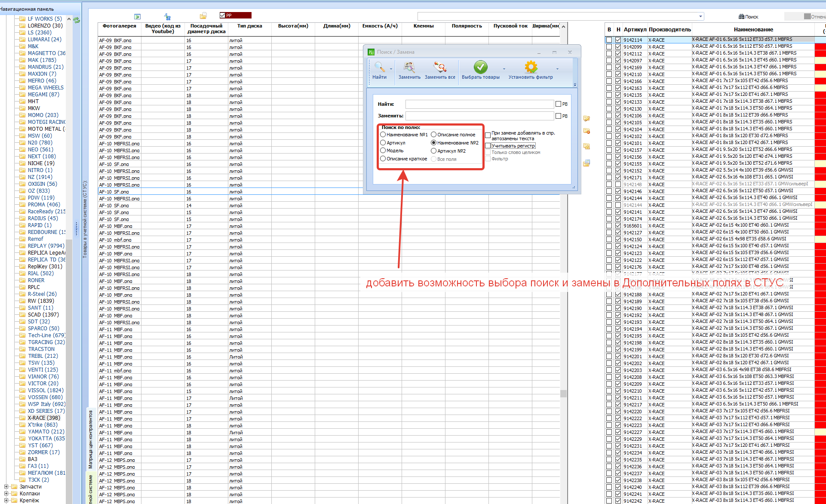
Task: Expand the Запчасти tree node
Action: 6,487
